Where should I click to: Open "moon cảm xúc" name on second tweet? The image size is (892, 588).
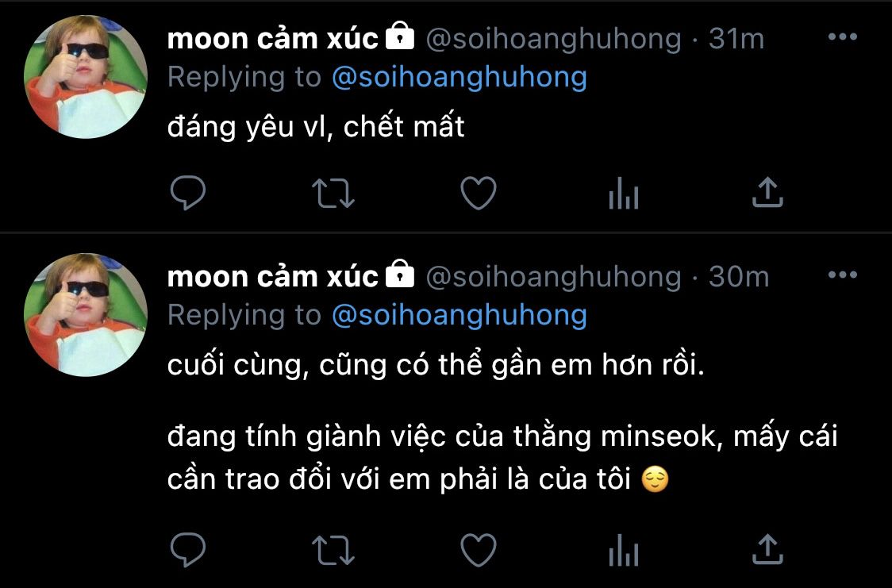(272, 277)
